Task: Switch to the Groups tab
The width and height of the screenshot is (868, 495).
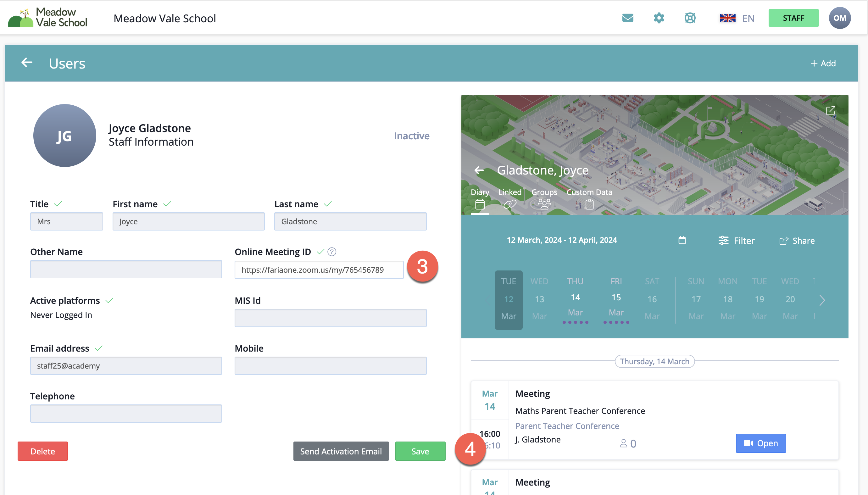Action: 544,198
